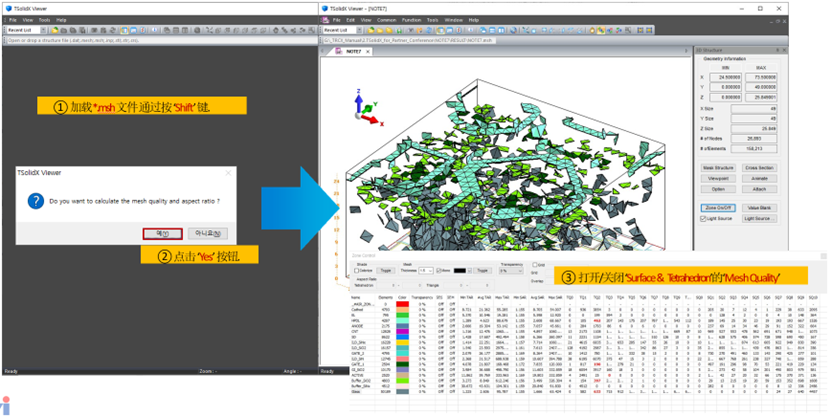Click globe icon in NOTE7 window toolbar
The image size is (831, 416).
(513, 30)
